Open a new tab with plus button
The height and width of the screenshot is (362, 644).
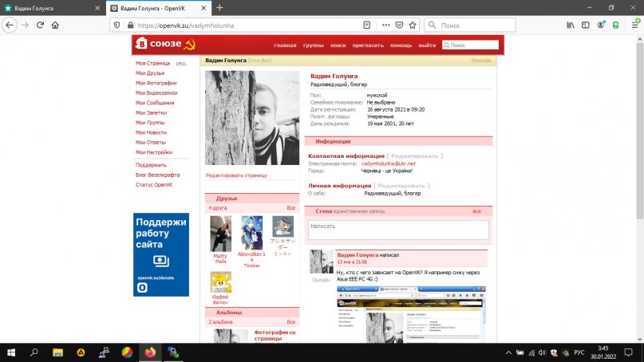tap(219, 8)
